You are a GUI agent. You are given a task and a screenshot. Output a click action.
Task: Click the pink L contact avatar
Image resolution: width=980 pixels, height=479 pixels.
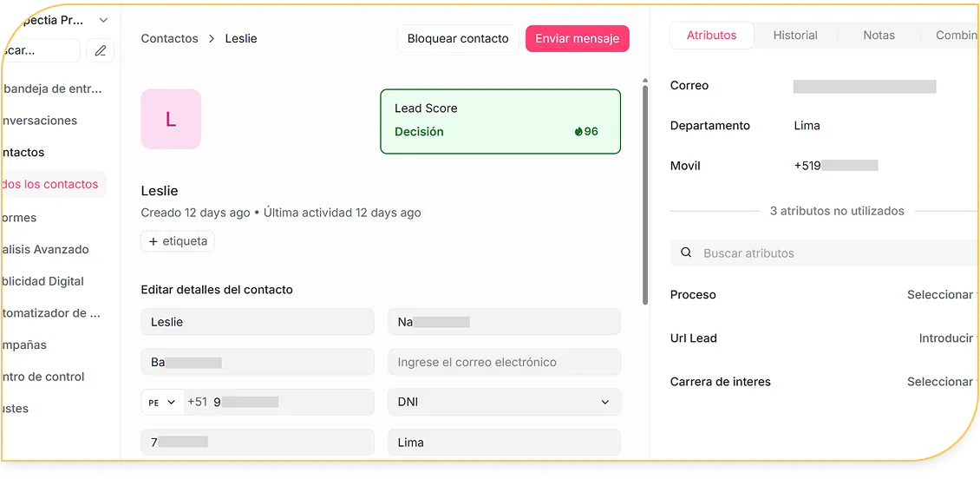tap(171, 119)
